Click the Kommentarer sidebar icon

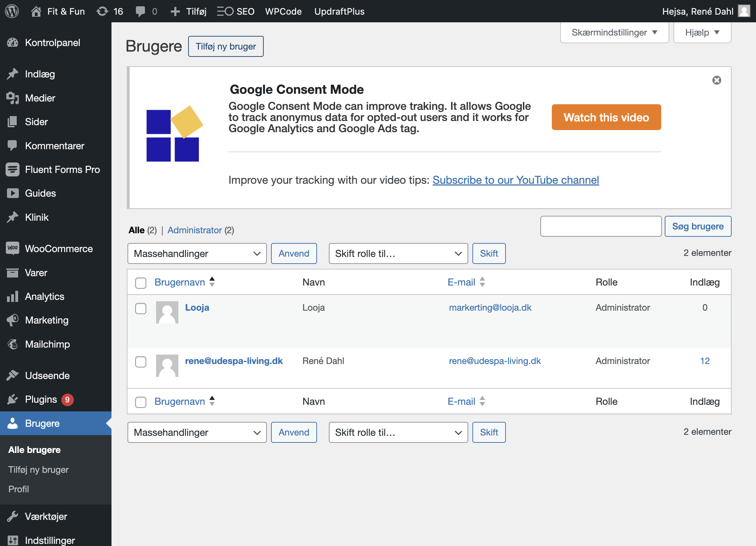(x=13, y=146)
